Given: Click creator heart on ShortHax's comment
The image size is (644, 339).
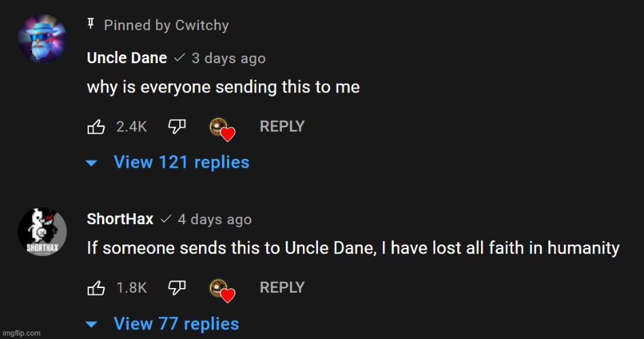Looking at the screenshot, I should [221, 291].
